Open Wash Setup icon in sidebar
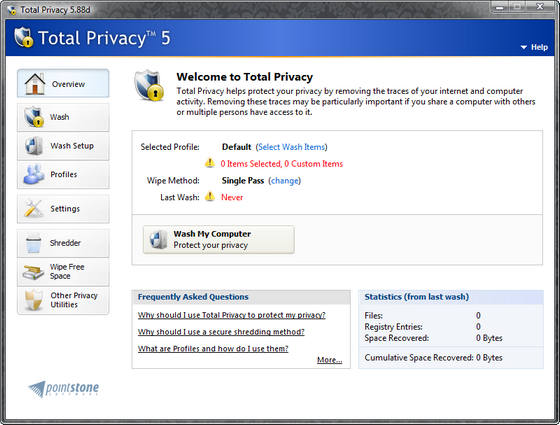This screenshot has width=560, height=425. pos(34,146)
